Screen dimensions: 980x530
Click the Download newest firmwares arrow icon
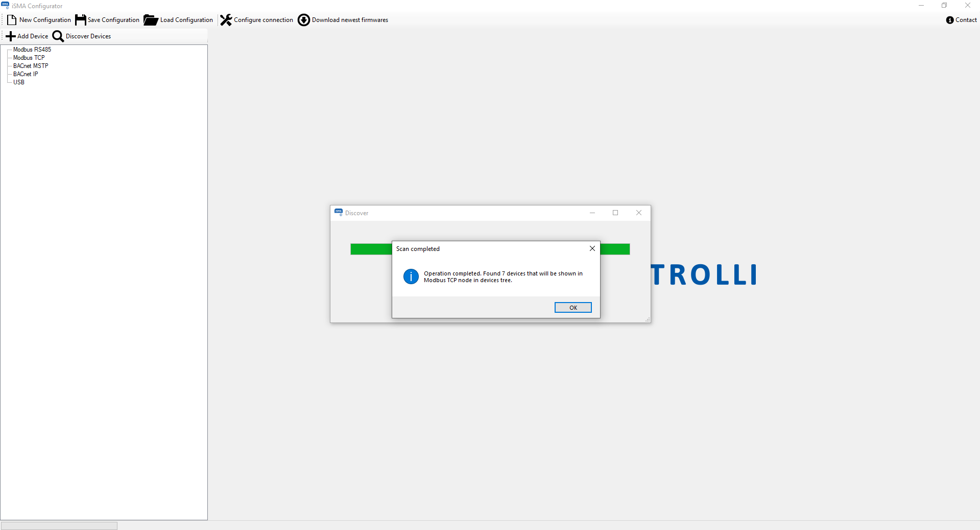(304, 20)
